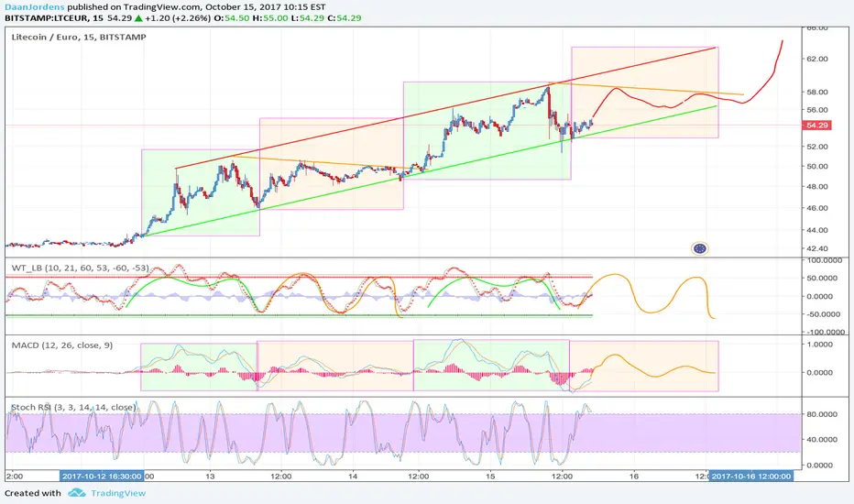The width and height of the screenshot is (854, 504).
Task: Click the Stoch RSI indicator label
Action: pos(73,407)
